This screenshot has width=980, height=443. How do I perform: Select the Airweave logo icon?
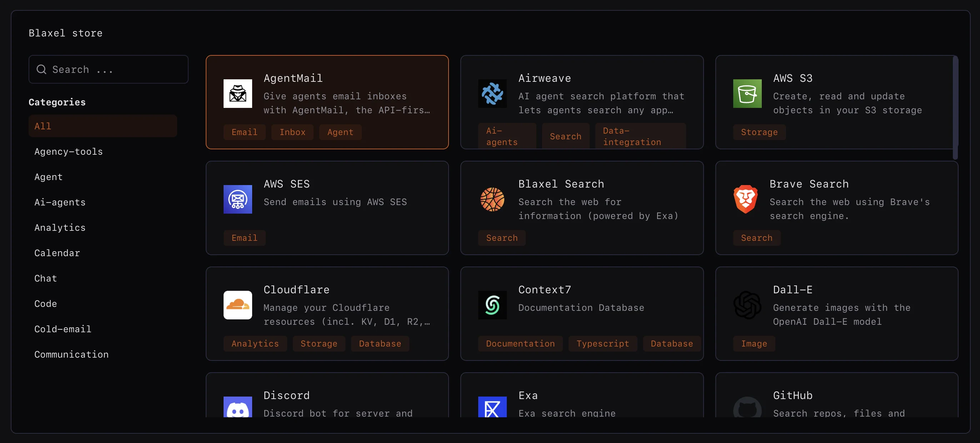pos(492,94)
